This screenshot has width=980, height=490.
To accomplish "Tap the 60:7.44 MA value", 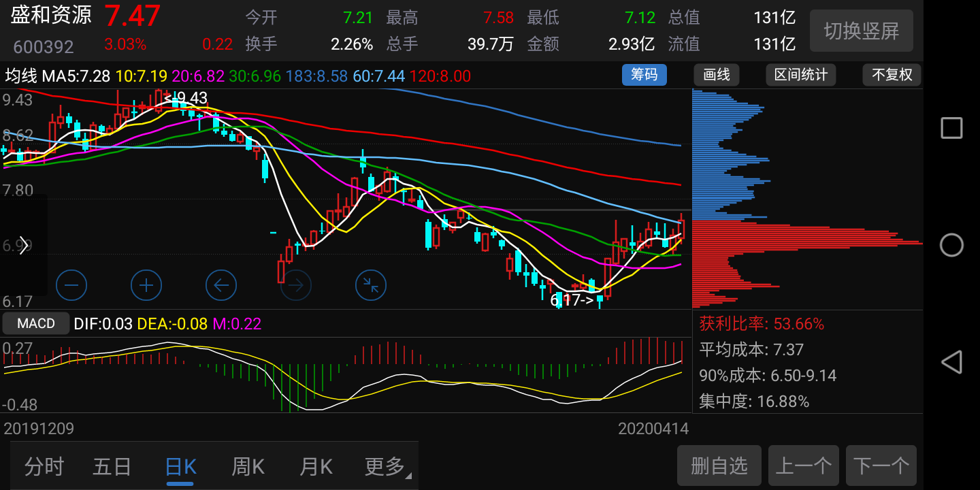I will (x=378, y=76).
